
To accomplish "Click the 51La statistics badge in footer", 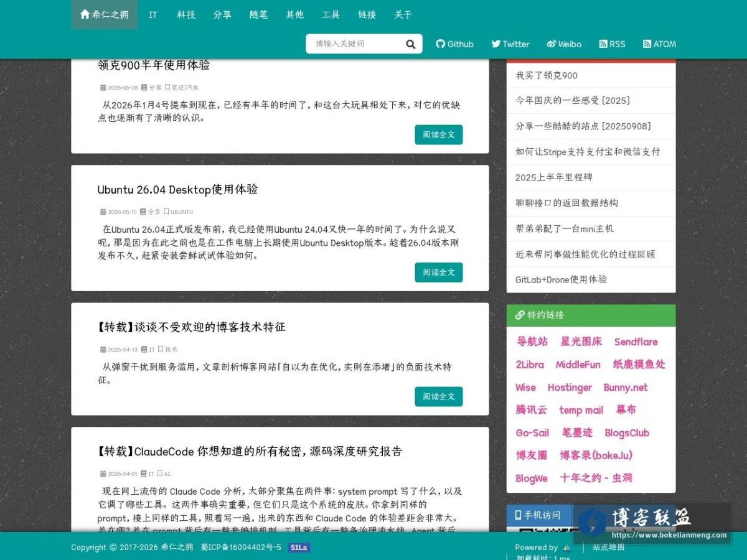I will pos(299,548).
